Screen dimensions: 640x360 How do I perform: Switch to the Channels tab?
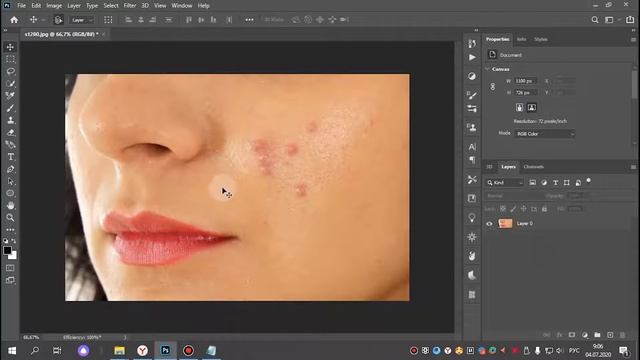tap(533, 167)
